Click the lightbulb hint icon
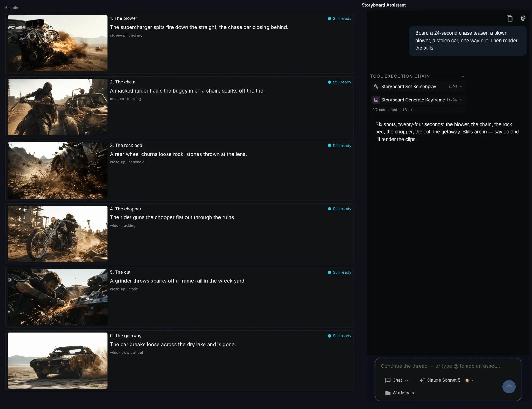The image size is (532, 409). click(523, 18)
